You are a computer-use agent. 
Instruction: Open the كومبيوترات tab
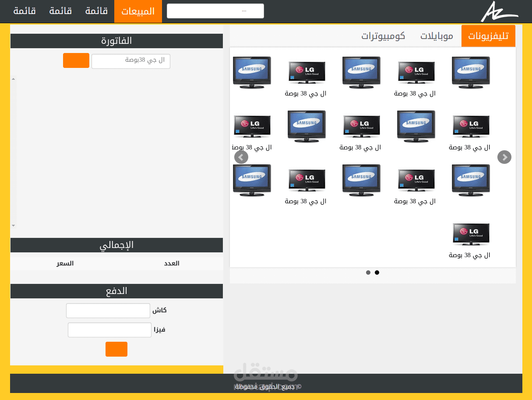(x=384, y=36)
